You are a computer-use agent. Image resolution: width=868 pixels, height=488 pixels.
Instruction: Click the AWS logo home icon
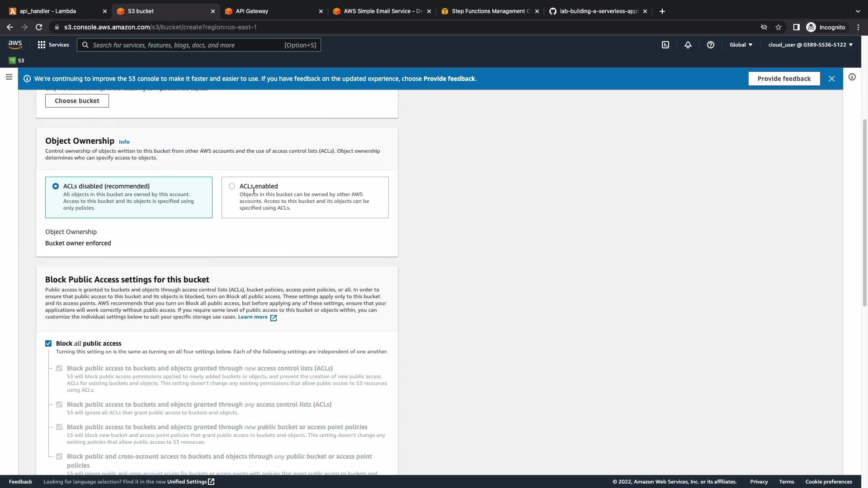[x=15, y=44]
